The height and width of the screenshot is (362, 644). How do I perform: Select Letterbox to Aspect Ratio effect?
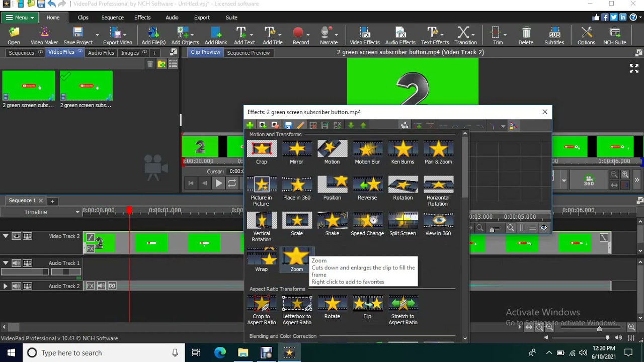297,310
